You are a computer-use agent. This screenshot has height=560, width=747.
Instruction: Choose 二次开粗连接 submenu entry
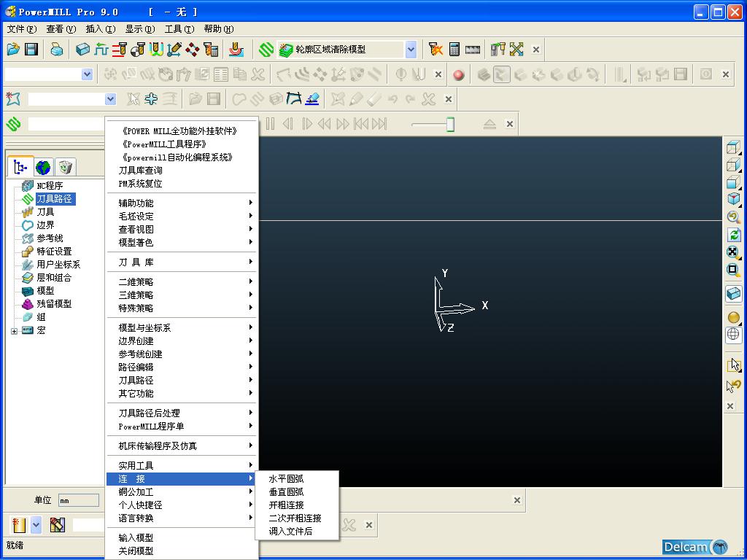click(297, 518)
